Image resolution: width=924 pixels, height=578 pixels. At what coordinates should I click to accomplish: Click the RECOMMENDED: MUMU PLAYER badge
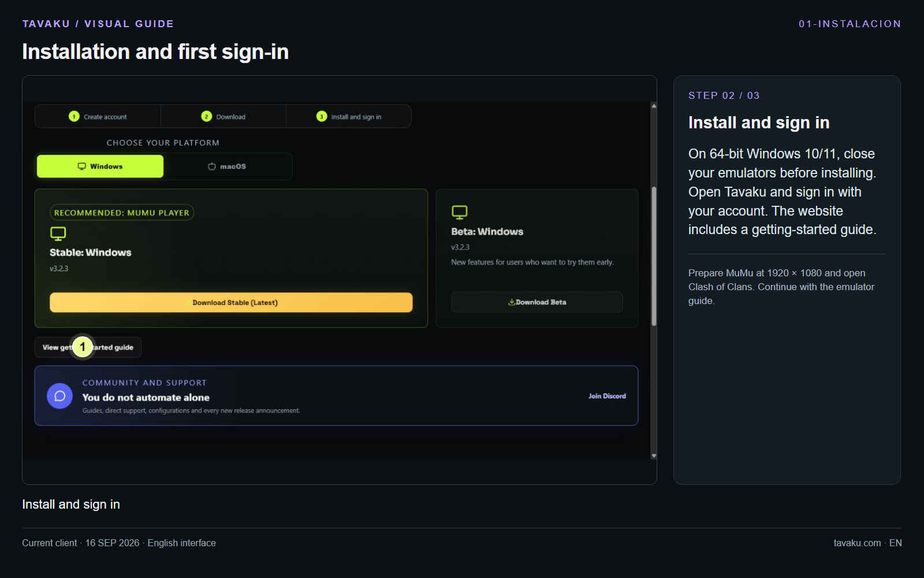(122, 213)
